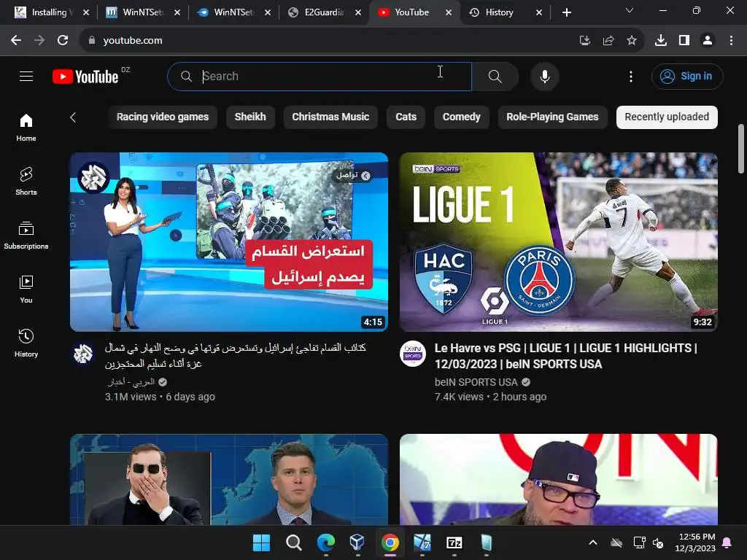The width and height of the screenshot is (747, 560).
Task: Switch to the E2Guardian tab
Action: 324,12
